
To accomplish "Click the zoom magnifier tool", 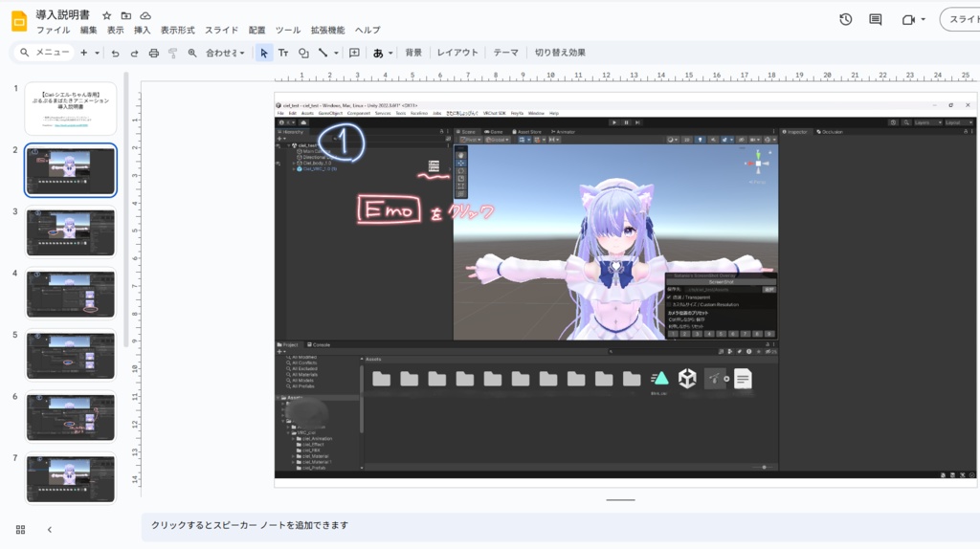I will click(x=192, y=54).
